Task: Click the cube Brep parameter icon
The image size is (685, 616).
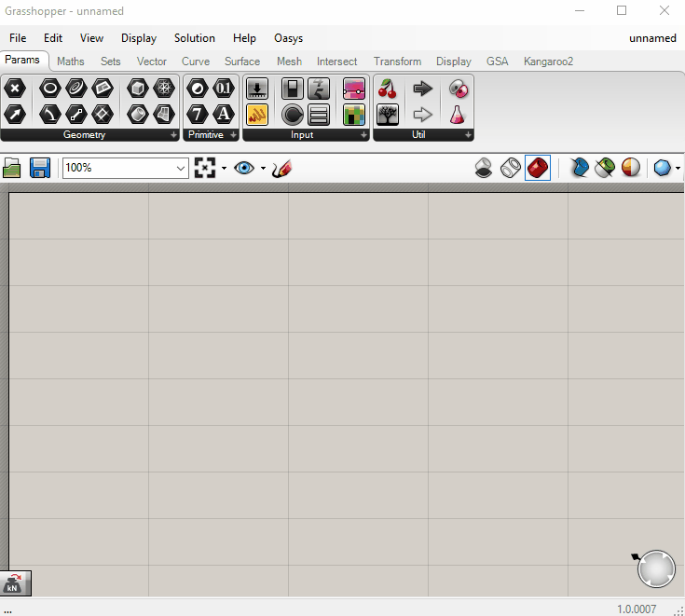Action: tap(138, 89)
